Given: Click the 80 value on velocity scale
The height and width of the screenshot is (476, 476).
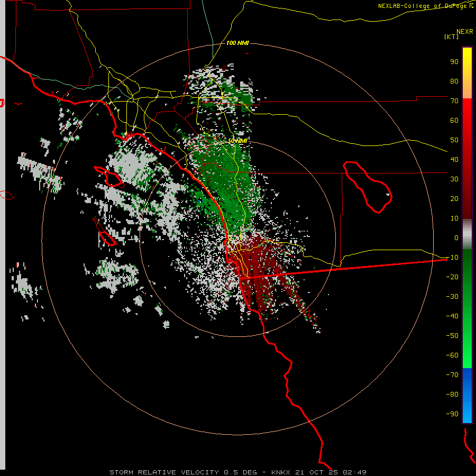Looking at the screenshot, I should [x=454, y=81].
